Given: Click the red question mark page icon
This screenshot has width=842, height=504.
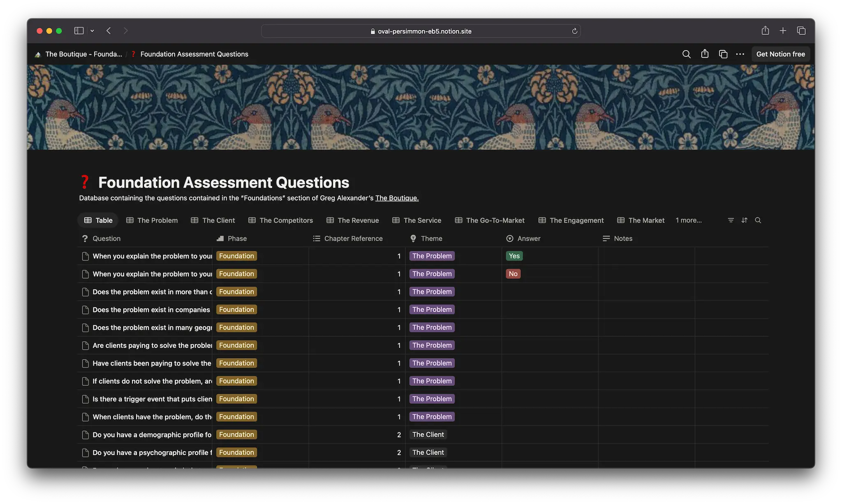Looking at the screenshot, I should [x=85, y=182].
